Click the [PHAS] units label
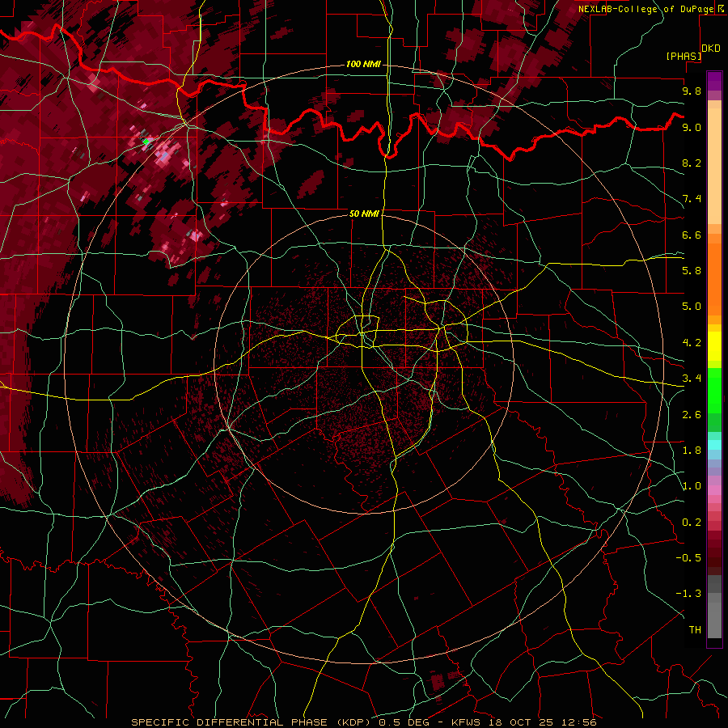728x728 pixels. point(684,56)
